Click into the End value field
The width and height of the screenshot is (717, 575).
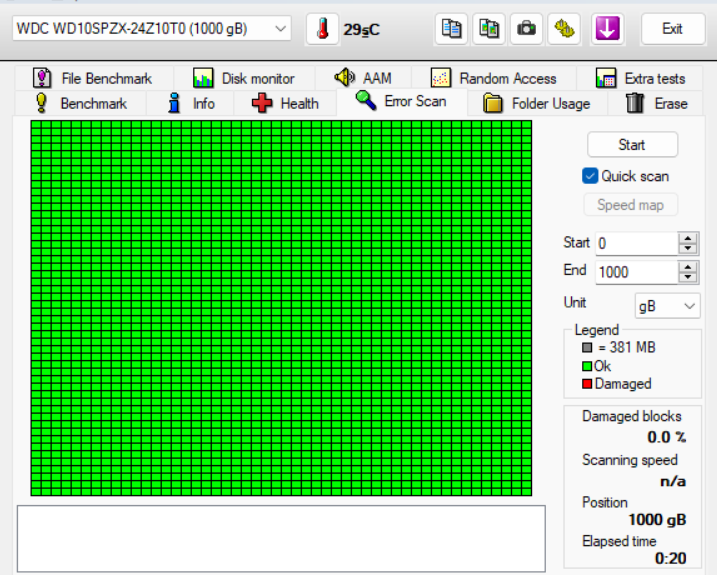coord(635,272)
